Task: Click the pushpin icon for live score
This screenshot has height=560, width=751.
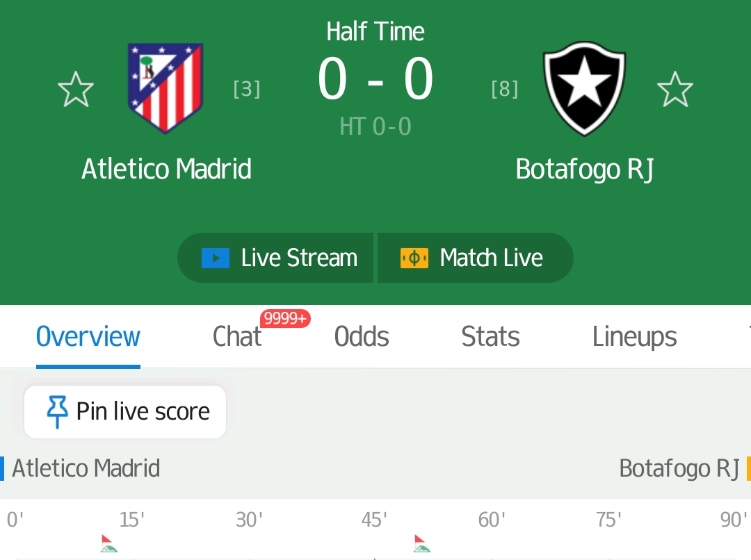Action: click(x=57, y=411)
